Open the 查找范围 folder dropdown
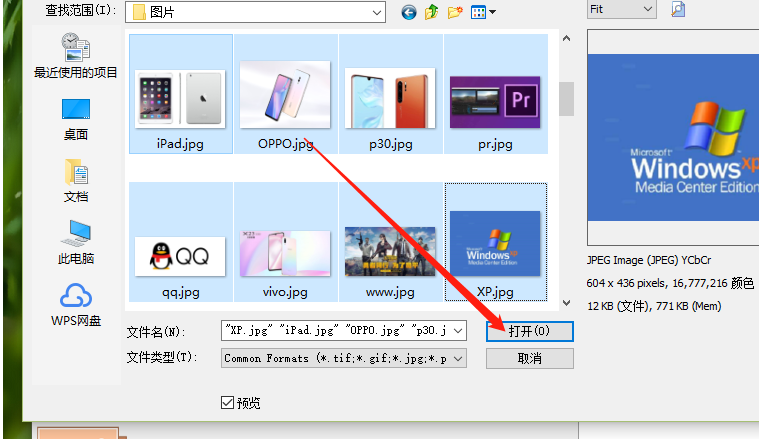764x445 pixels. point(255,12)
